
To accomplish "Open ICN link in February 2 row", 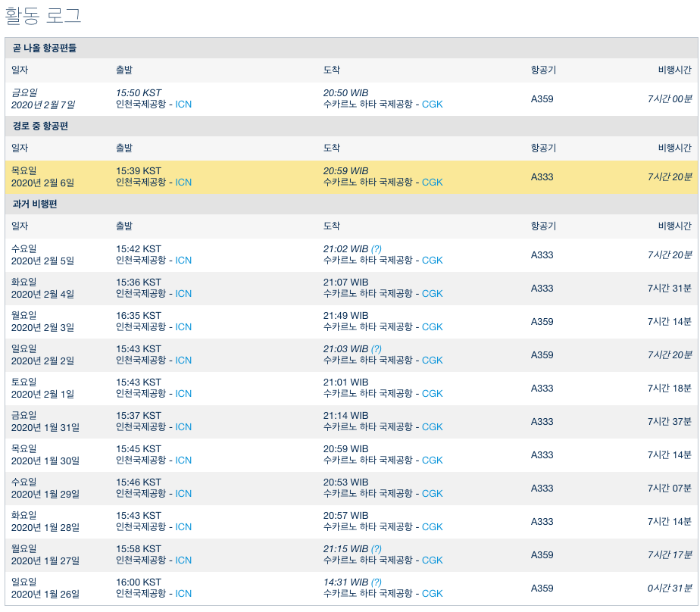I will (183, 361).
